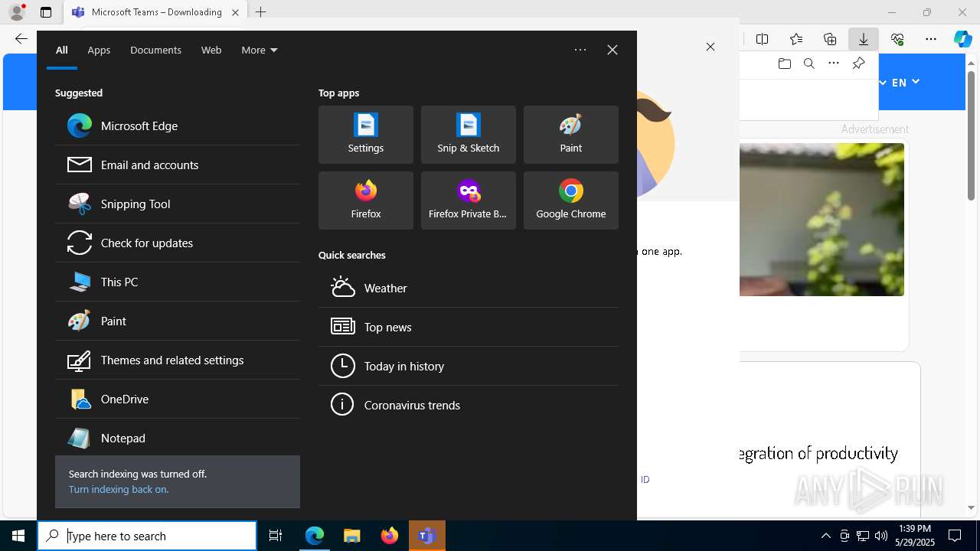Switch to the All search tab
Image resolution: width=980 pixels, height=551 pixels.
(x=62, y=50)
